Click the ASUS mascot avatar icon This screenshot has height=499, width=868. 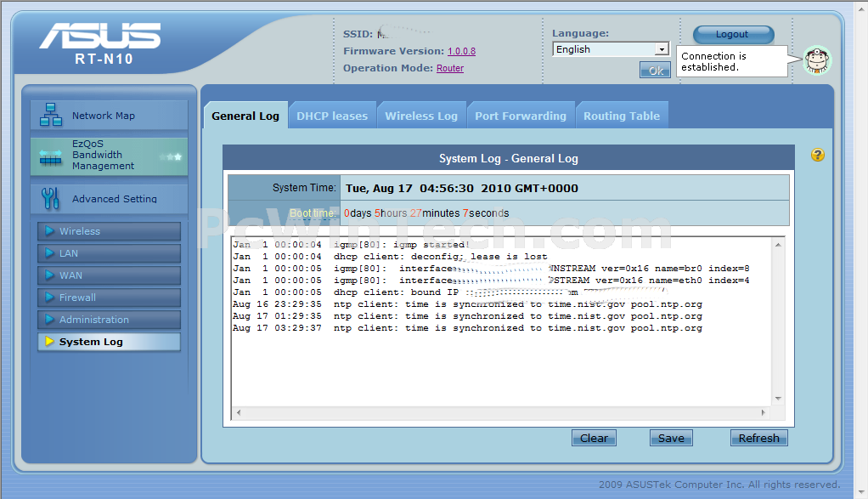(x=817, y=60)
